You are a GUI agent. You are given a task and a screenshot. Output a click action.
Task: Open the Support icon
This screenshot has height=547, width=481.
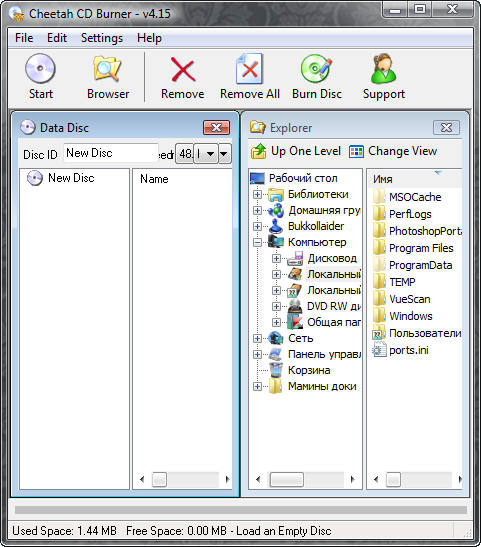(x=383, y=69)
